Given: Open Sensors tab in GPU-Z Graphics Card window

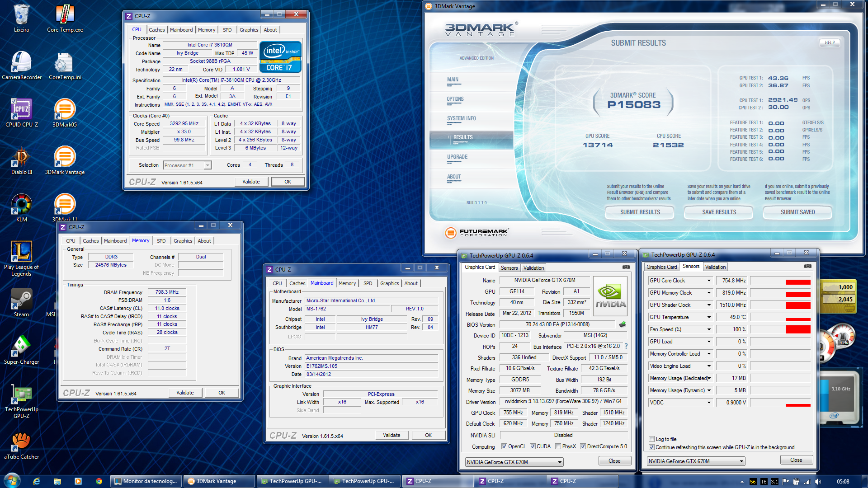Looking at the screenshot, I should click(x=509, y=268).
